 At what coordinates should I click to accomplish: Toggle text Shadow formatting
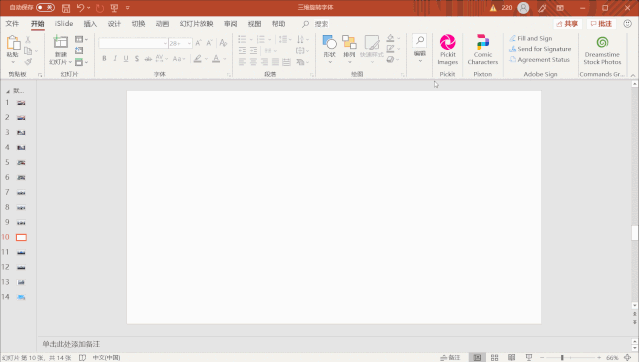coord(137,59)
